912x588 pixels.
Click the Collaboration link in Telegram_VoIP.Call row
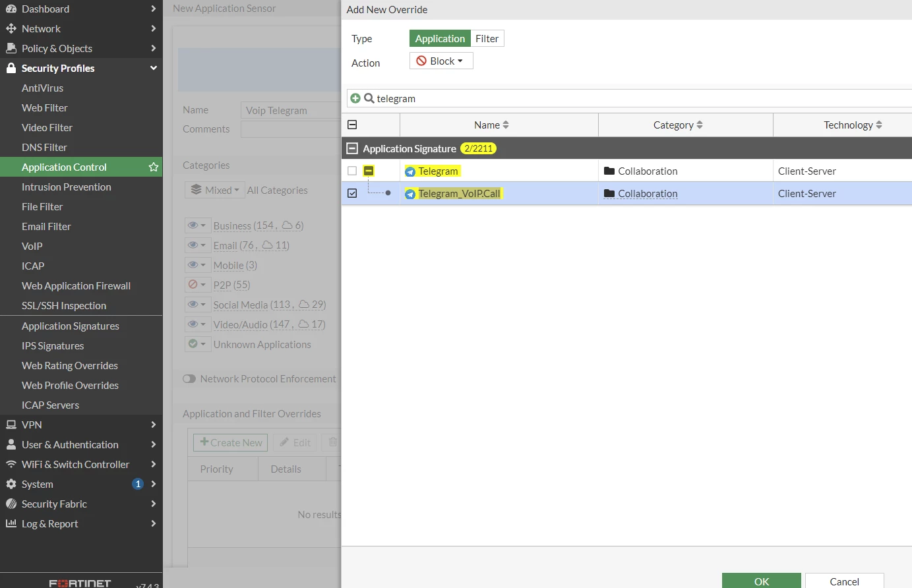pyautogui.click(x=648, y=194)
